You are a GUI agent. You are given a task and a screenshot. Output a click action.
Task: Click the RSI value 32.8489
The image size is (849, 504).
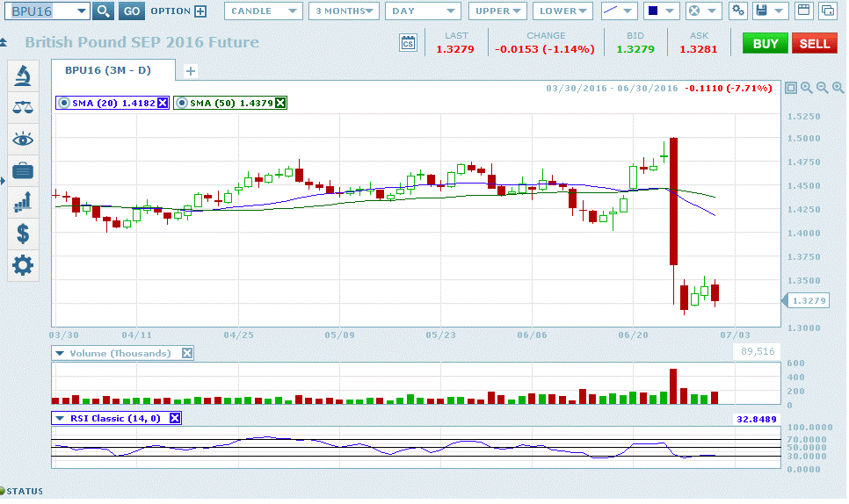click(757, 419)
